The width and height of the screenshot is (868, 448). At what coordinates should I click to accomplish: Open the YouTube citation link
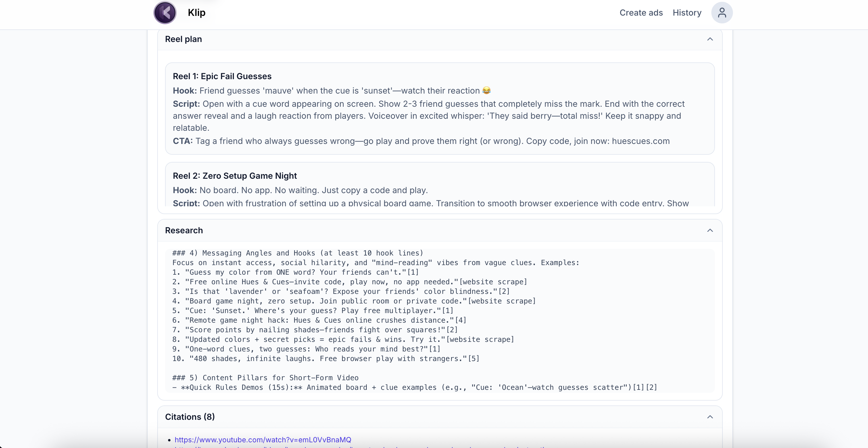[x=263, y=440]
